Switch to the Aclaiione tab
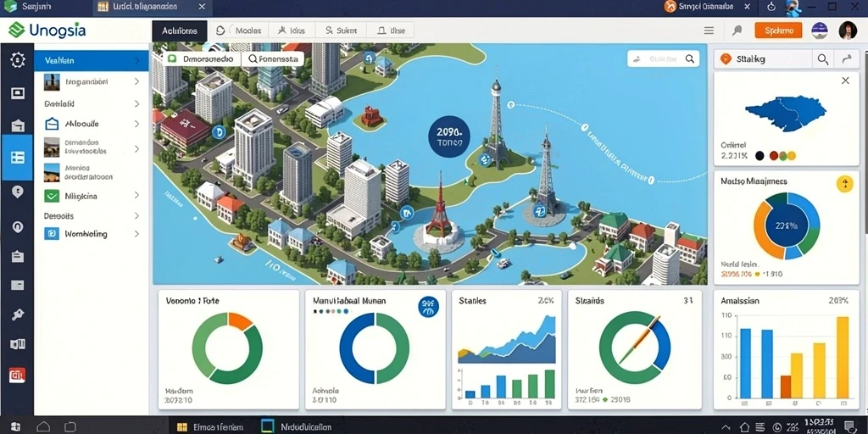The width and height of the screenshot is (868, 434). pyautogui.click(x=180, y=31)
